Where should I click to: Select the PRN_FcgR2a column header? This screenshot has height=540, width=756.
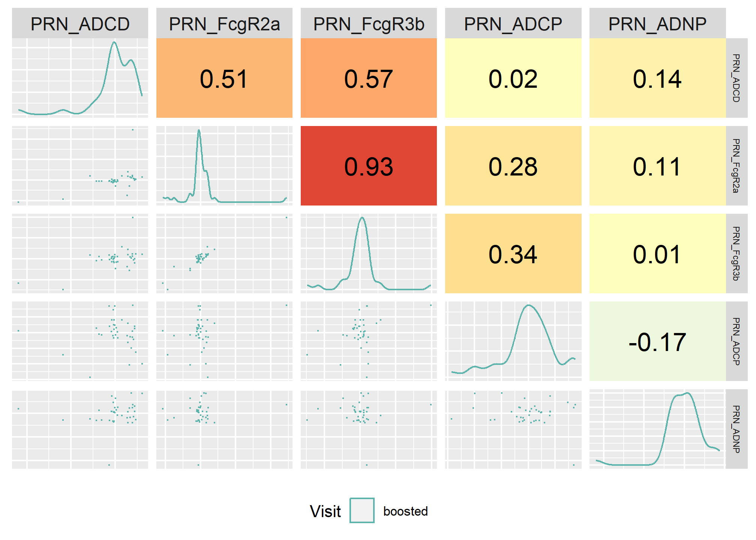[x=224, y=23]
